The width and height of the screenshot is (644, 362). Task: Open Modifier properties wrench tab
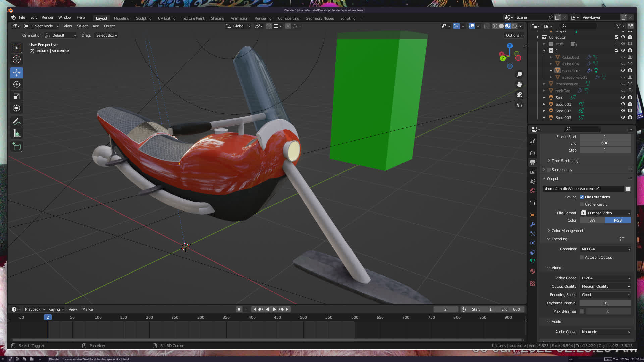pyautogui.click(x=533, y=224)
